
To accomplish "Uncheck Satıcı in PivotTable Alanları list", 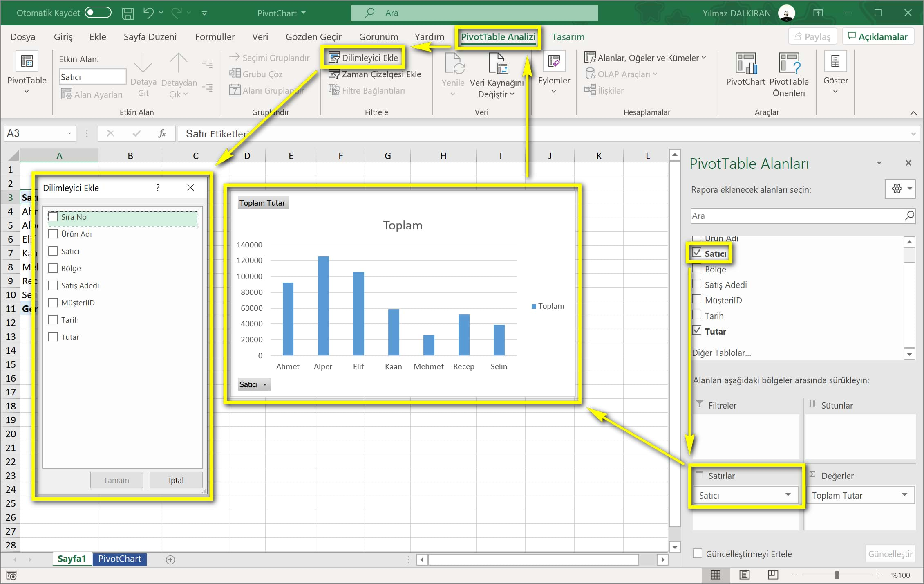I will (697, 253).
